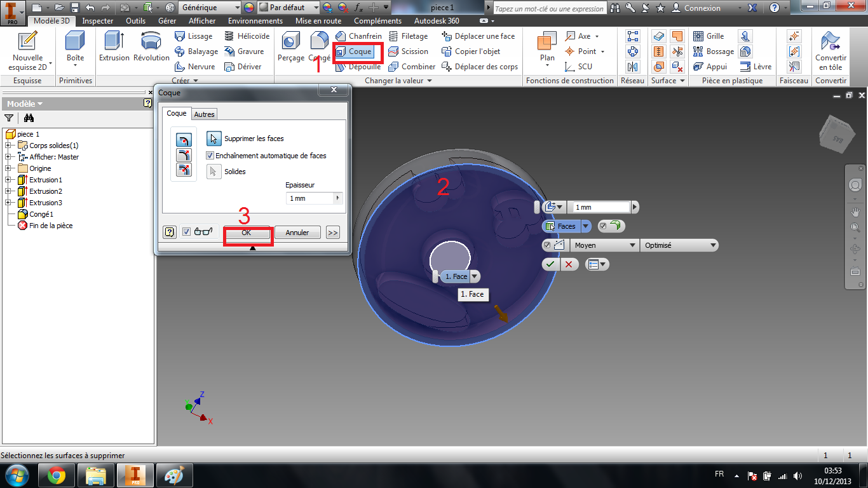The height and width of the screenshot is (488, 868).
Task: Select the Révolution tool
Action: point(151,46)
